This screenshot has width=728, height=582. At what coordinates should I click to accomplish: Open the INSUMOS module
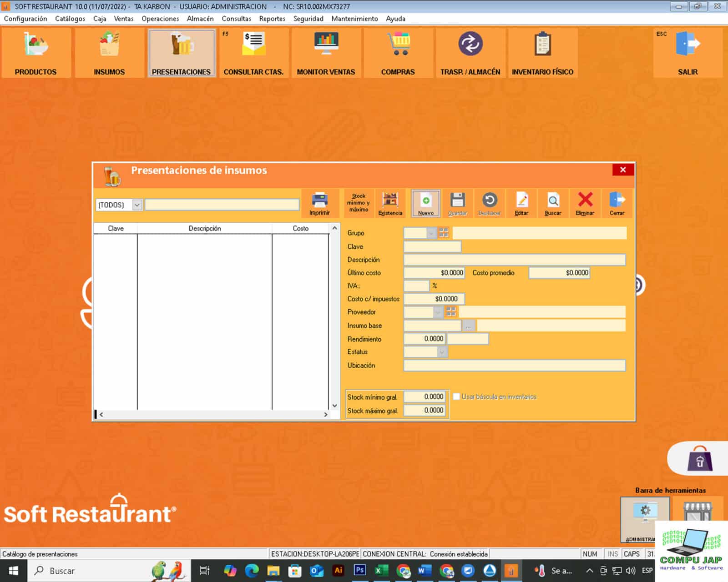coord(109,53)
